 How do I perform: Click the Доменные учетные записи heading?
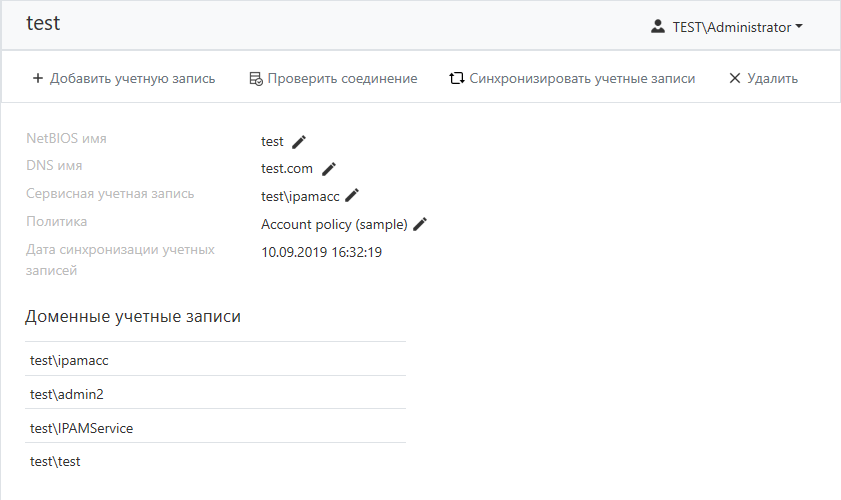132,317
